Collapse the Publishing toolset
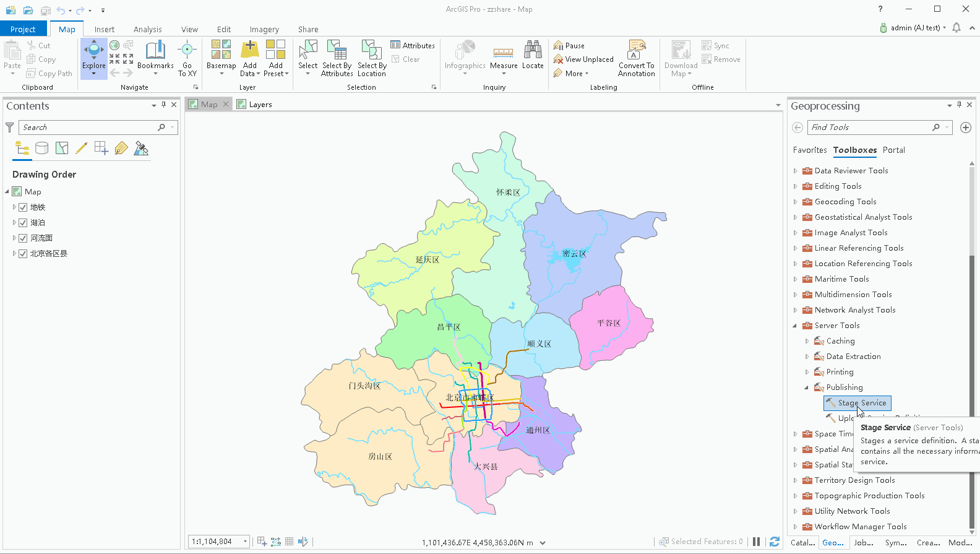The height and width of the screenshot is (554, 980). (807, 387)
